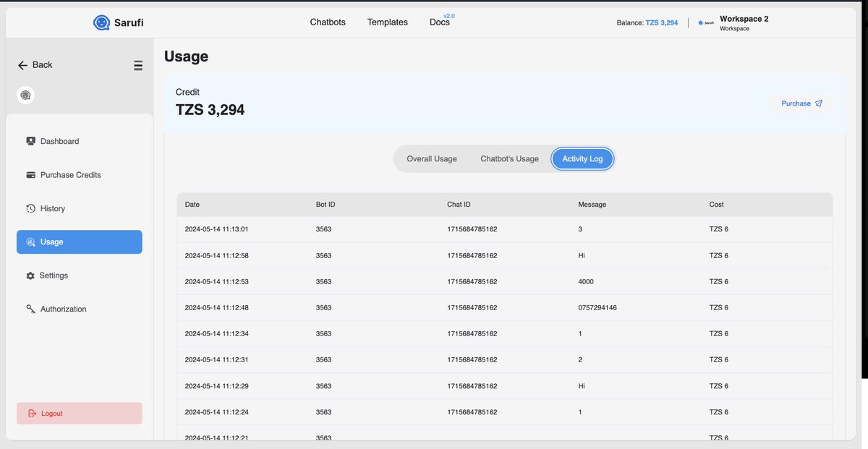Screen dimensions: 868x449
Task: Click the chatbot avatar icon in sidebar
Action: click(x=25, y=95)
